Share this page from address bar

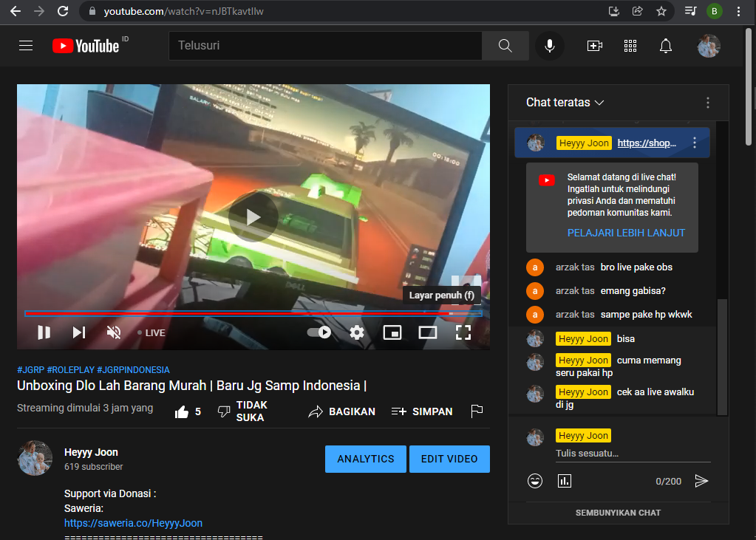638,11
